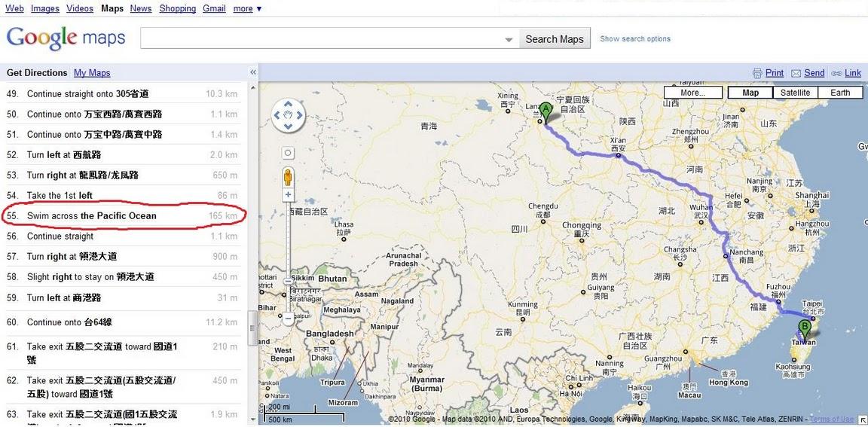Click pan up arrow on map control
This screenshot has width=868, height=427.
coord(288,104)
